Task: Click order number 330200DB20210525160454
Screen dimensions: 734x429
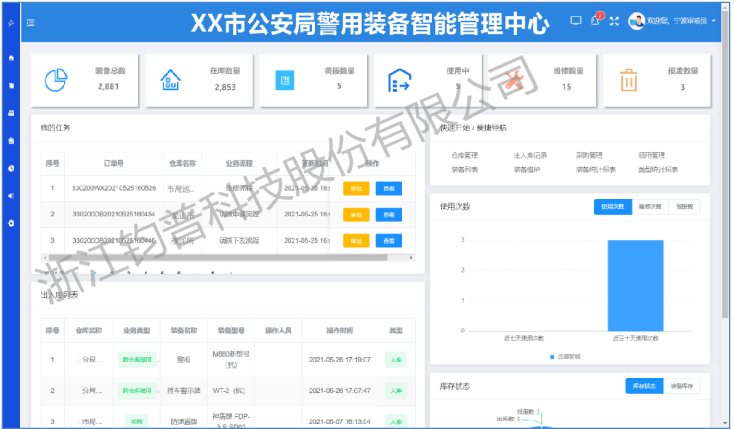Action: click(x=114, y=214)
